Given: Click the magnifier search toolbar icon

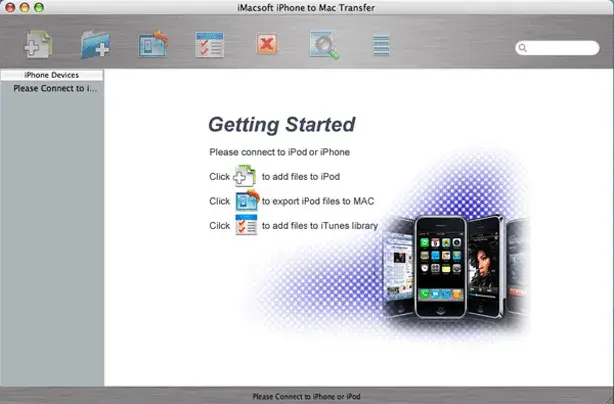Looking at the screenshot, I should [x=324, y=45].
